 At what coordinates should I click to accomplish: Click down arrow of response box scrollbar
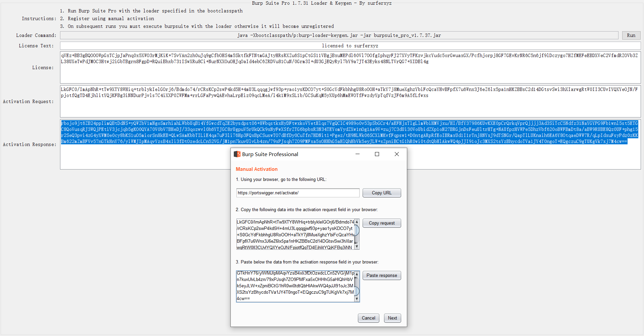[x=357, y=299]
